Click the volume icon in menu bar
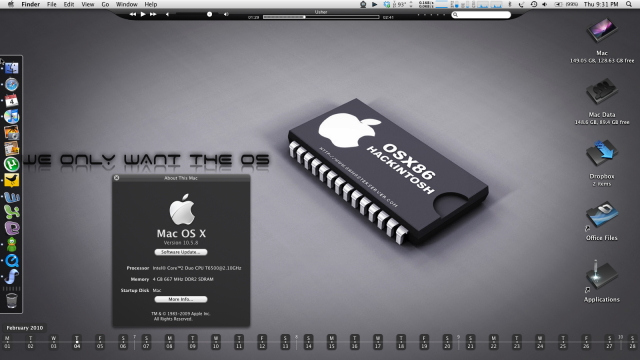The image size is (640, 360). pos(545,4)
